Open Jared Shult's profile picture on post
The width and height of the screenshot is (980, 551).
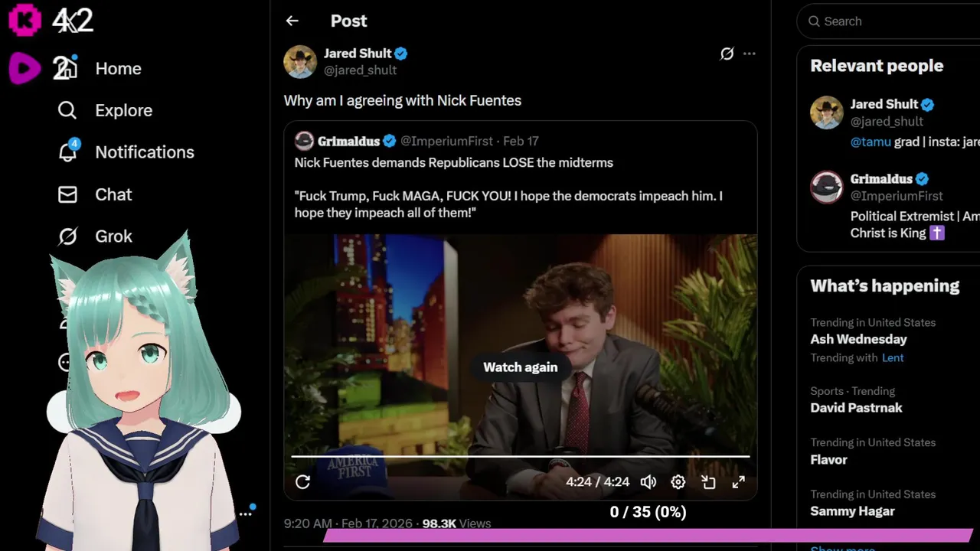click(300, 62)
